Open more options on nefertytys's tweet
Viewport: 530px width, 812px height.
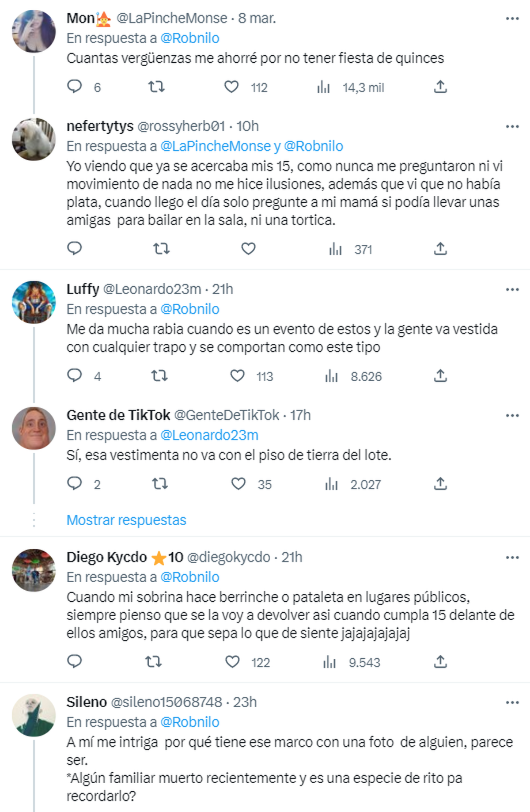512,127
